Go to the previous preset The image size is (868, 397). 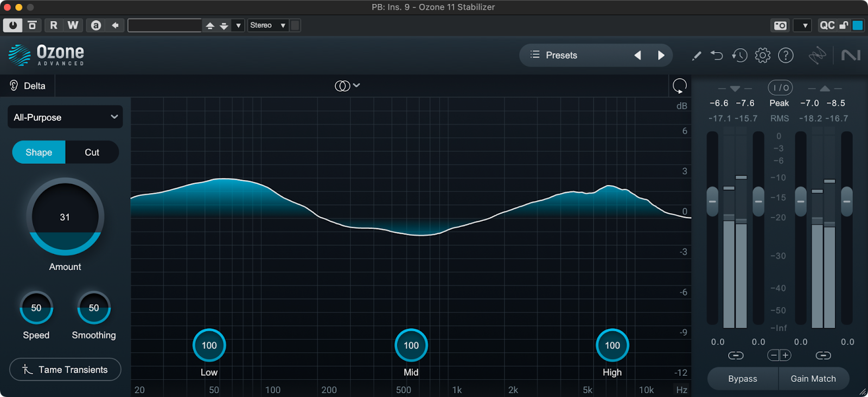click(638, 55)
